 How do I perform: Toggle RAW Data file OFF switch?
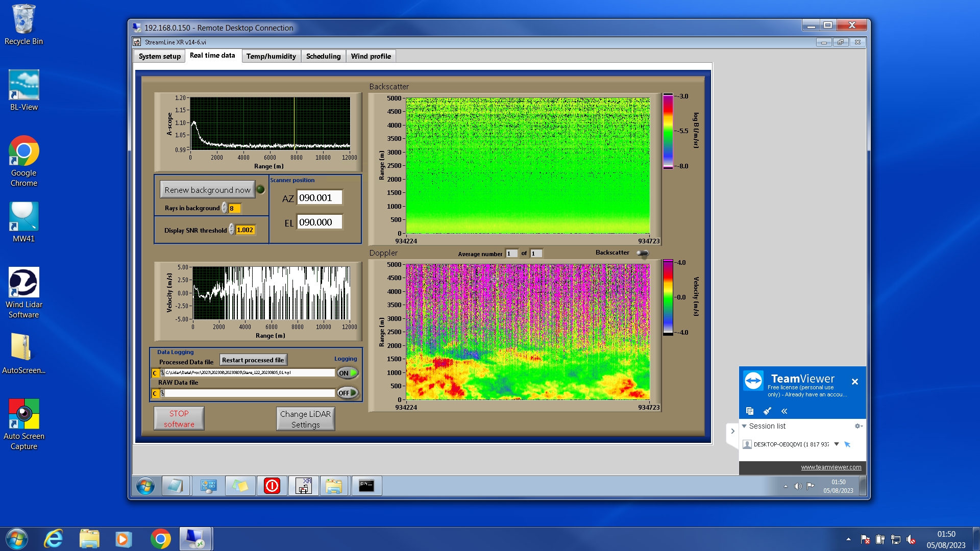347,393
